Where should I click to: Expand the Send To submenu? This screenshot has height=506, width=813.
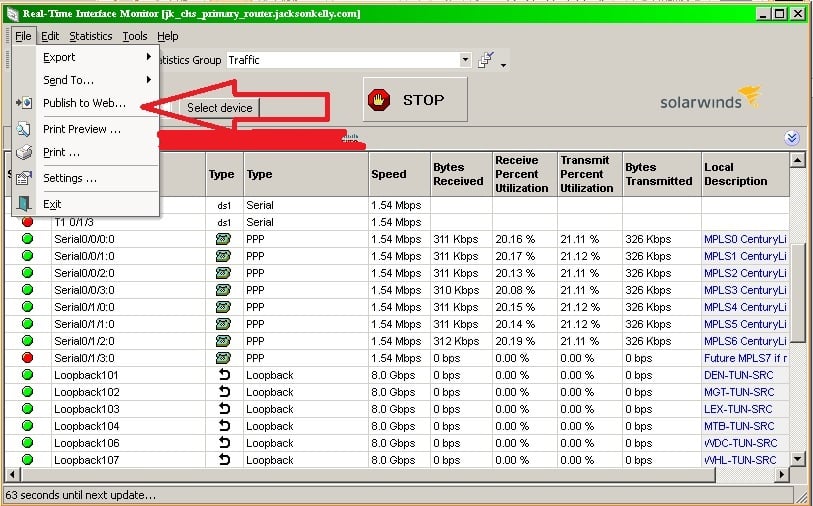97,80
